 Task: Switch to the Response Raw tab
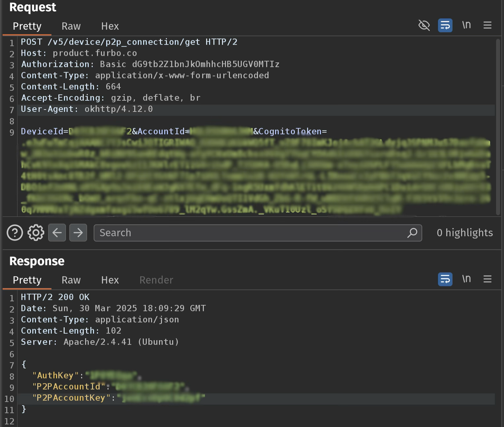tap(71, 280)
